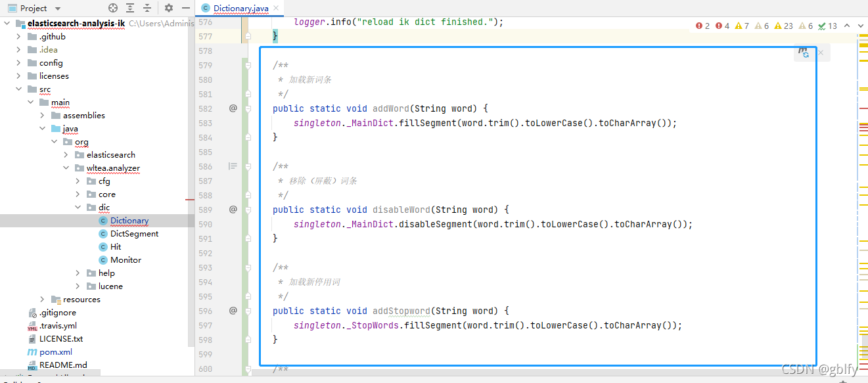The image size is (868, 383).
Task: Dismiss the Maven reload floating toolbar
Action: pyautogui.click(x=821, y=53)
